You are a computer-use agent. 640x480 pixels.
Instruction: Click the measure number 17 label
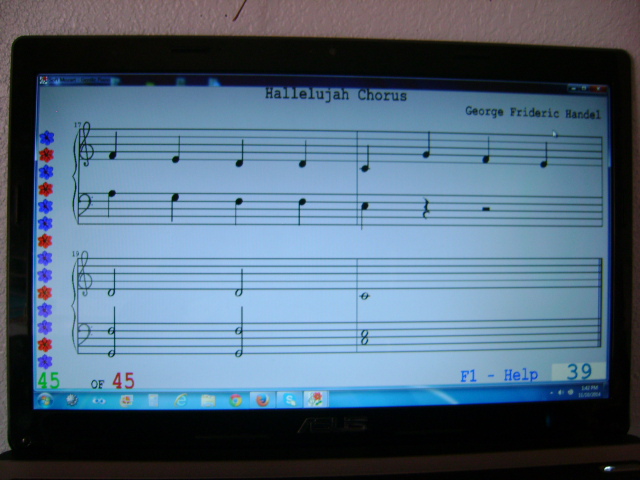78,124
